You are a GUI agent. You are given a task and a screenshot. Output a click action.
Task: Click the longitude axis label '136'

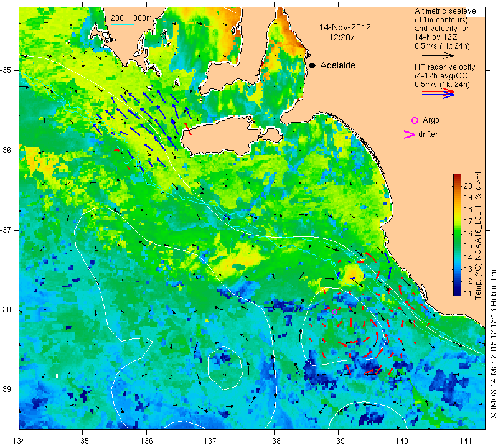click(146, 441)
